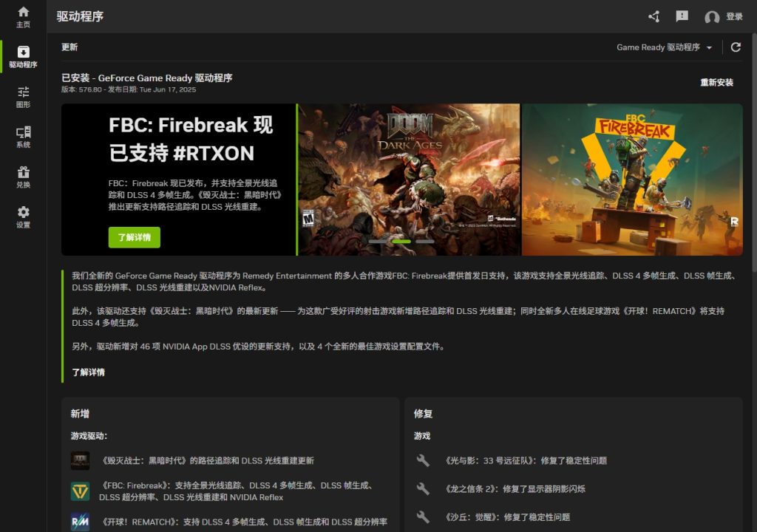Click the DOOM Dark Ages game icon
The height and width of the screenshot is (532, 757).
[x=80, y=460]
